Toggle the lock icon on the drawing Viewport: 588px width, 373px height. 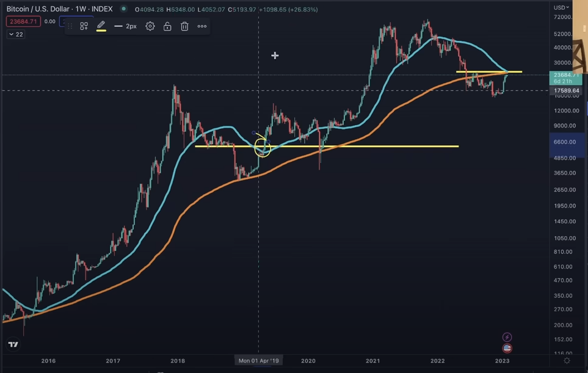(167, 26)
